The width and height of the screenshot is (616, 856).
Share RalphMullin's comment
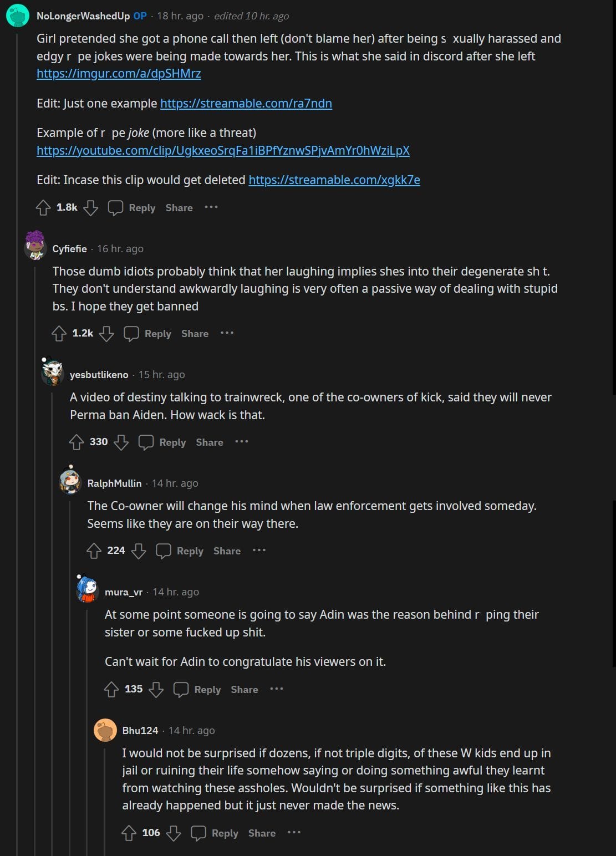(227, 551)
